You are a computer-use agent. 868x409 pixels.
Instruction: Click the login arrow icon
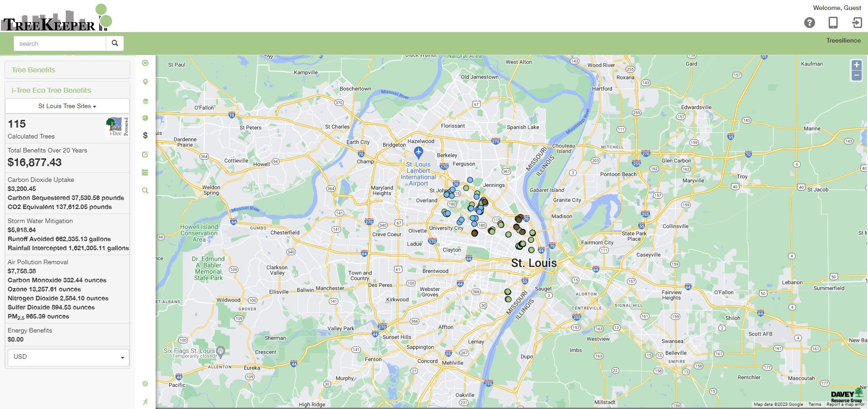856,23
